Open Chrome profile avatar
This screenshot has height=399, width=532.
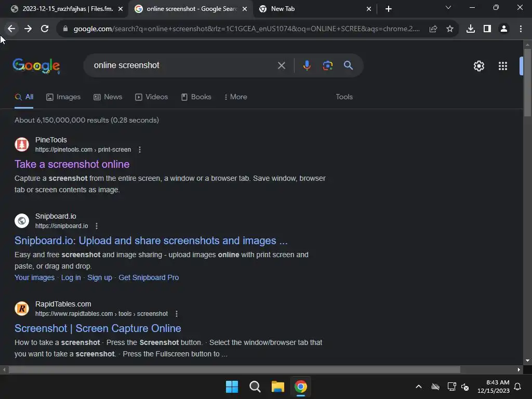pyautogui.click(x=504, y=29)
